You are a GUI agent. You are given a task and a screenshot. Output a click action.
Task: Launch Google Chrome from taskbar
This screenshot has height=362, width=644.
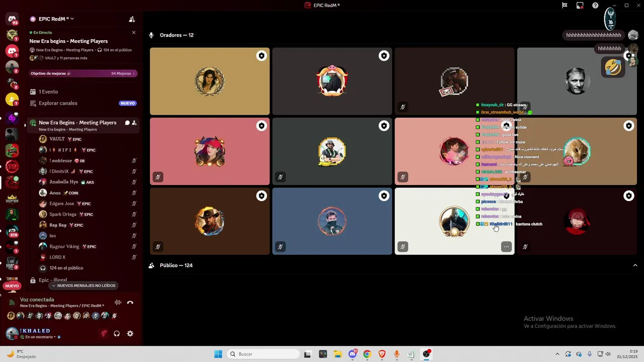click(x=367, y=354)
